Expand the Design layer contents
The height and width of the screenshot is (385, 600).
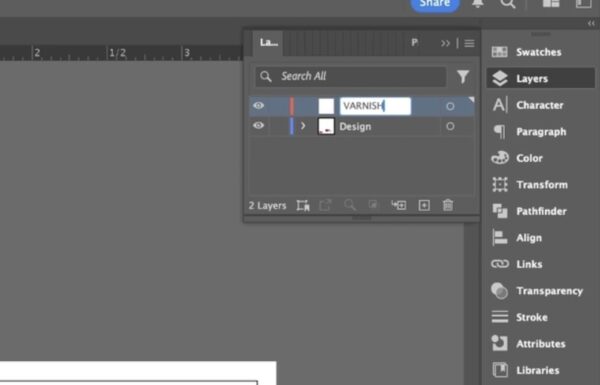pos(303,126)
